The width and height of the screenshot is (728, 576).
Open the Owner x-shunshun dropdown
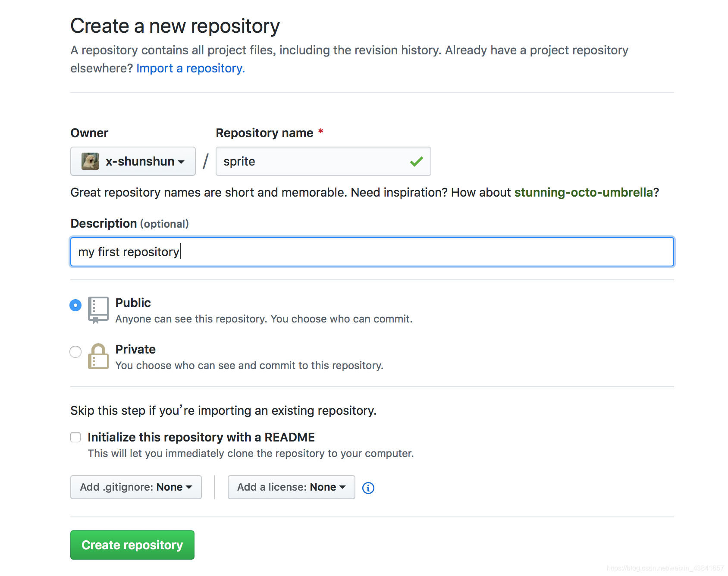(133, 161)
